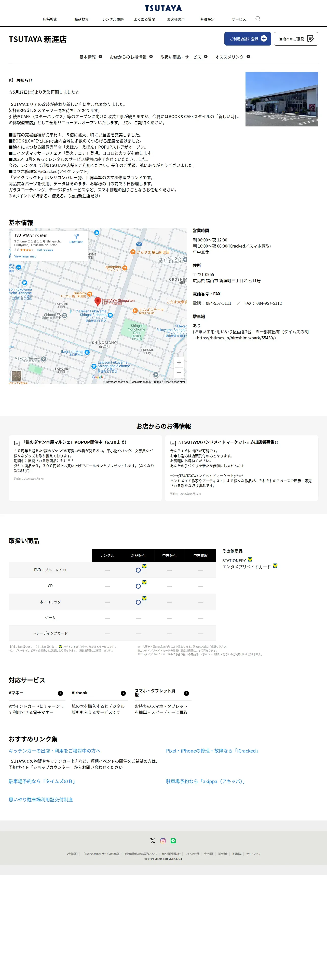Click 当店へのご意見 button

pos(296,39)
